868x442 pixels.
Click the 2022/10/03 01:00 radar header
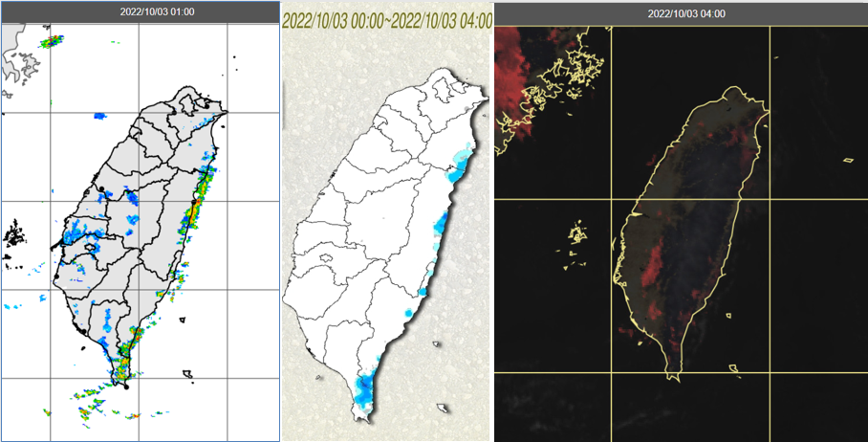140,11
